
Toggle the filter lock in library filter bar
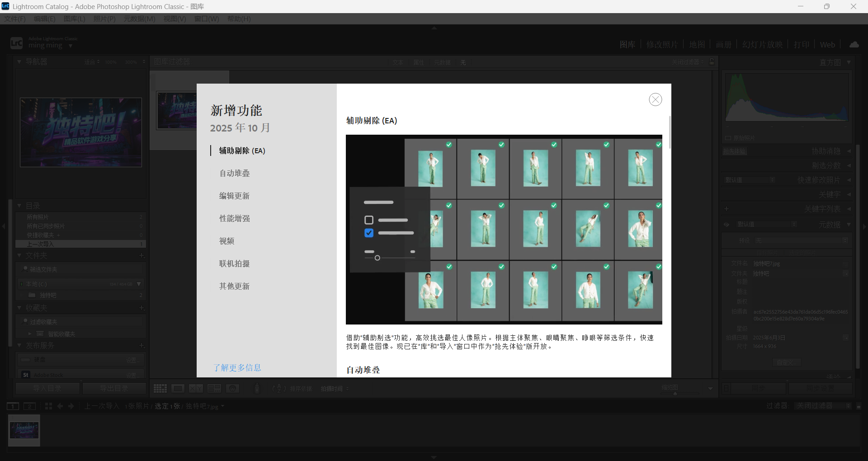coord(712,62)
